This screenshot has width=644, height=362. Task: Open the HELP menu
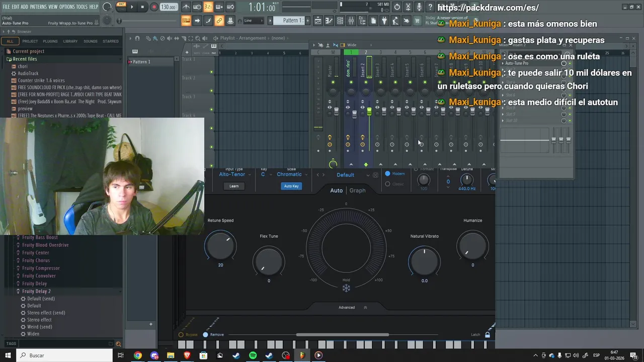[94, 7]
